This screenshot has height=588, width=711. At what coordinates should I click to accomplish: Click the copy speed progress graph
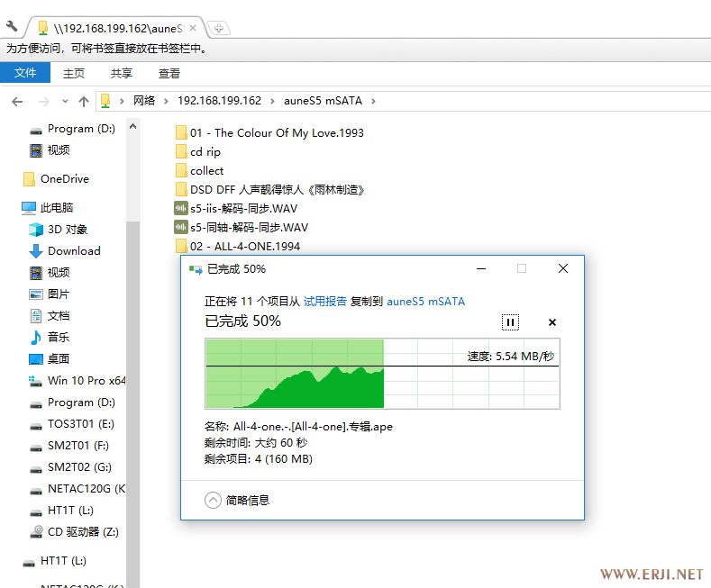[382, 374]
